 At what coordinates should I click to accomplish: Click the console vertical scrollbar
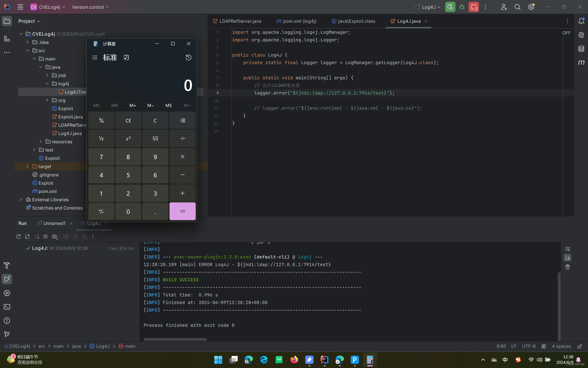click(x=559, y=306)
